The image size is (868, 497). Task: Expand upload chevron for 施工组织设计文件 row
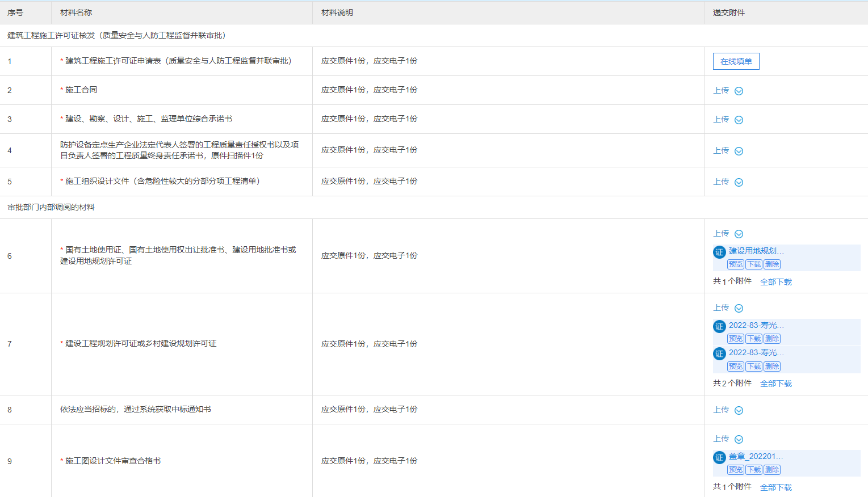[739, 183]
